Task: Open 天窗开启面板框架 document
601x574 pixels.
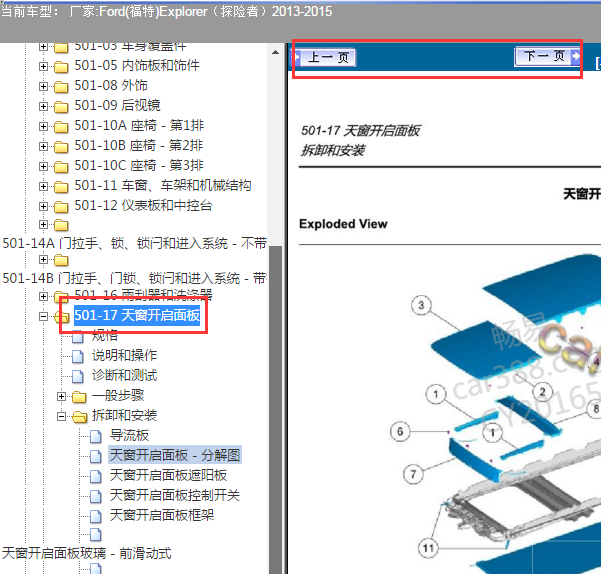Action: [x=162, y=515]
